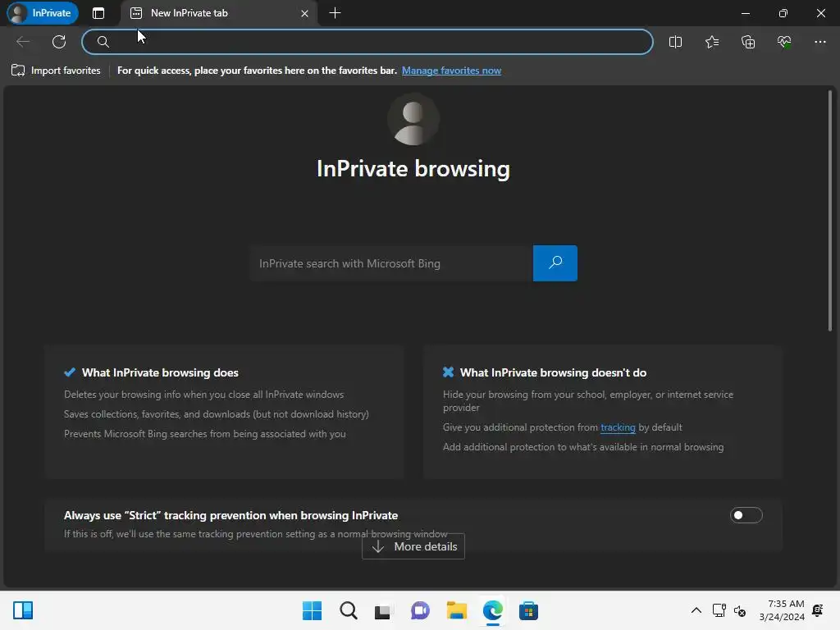The width and height of the screenshot is (840, 630).
Task: Click heading What InPrivate browsing doesn't do
Action: click(553, 373)
